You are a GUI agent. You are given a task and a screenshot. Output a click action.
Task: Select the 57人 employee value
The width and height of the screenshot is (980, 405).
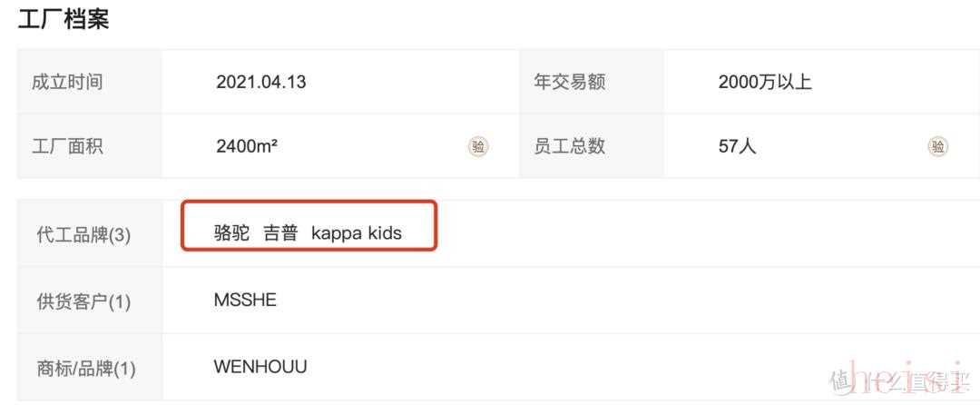[737, 146]
